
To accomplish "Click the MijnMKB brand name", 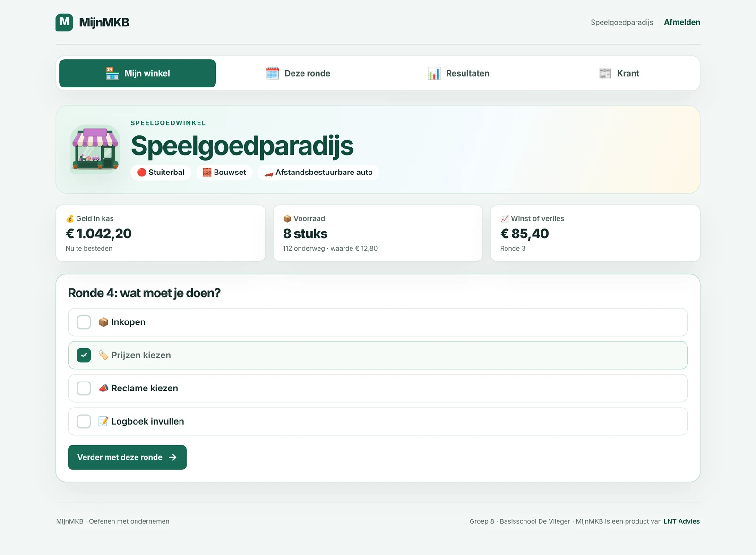I will (x=104, y=22).
